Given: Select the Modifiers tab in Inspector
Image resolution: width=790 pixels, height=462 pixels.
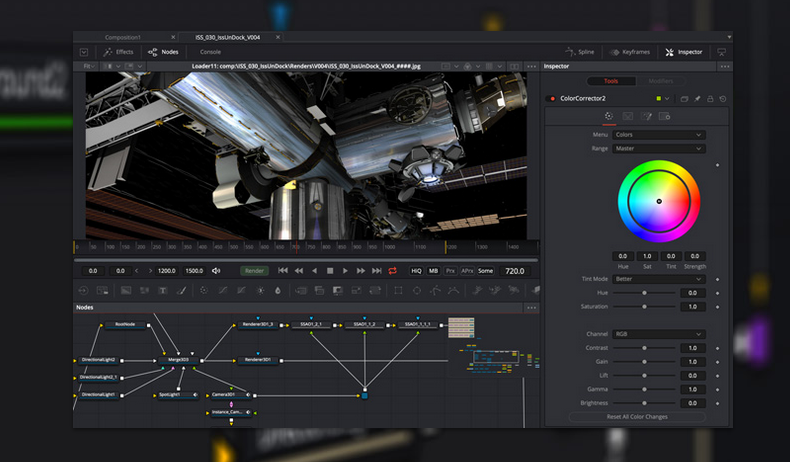Looking at the screenshot, I should click(x=661, y=81).
